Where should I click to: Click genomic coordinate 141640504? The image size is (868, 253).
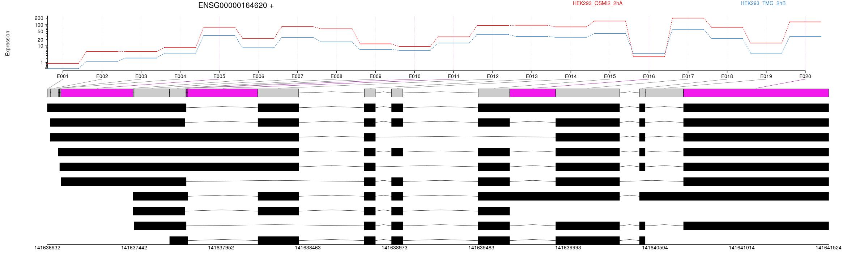click(655, 248)
